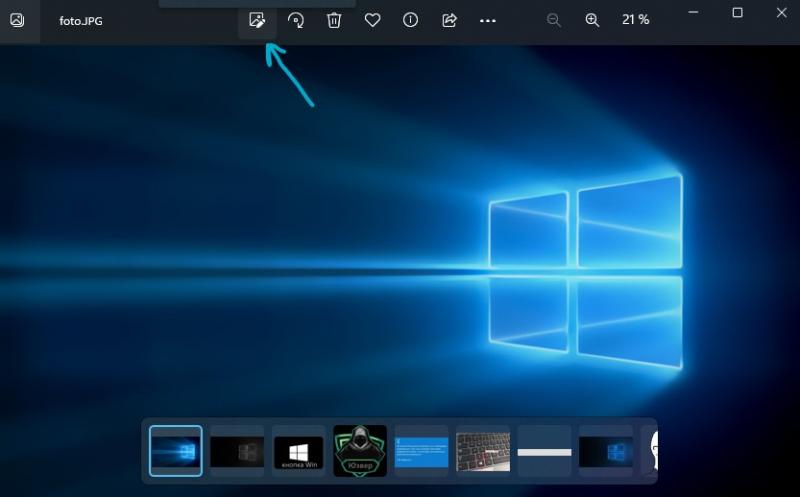Mark photo as favorite with heart
The image size is (800, 497).
tap(372, 20)
